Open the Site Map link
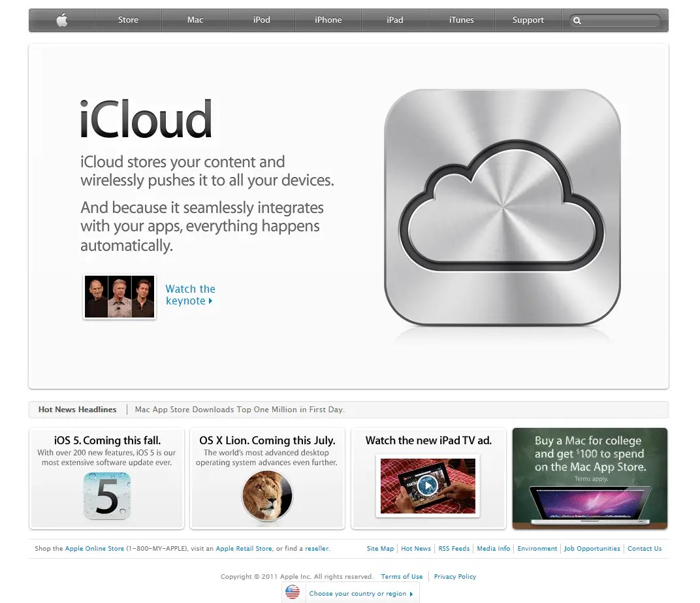 pos(380,549)
